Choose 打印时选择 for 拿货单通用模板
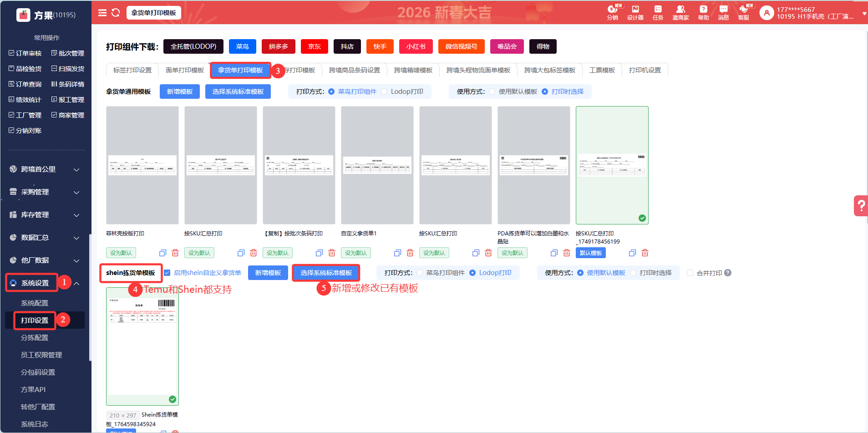 545,92
